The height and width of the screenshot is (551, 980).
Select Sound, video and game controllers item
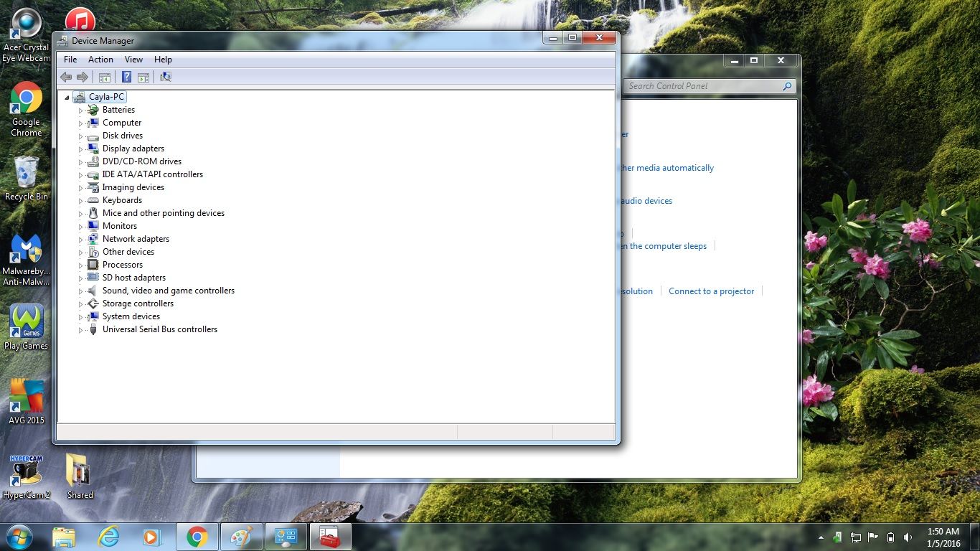(169, 291)
